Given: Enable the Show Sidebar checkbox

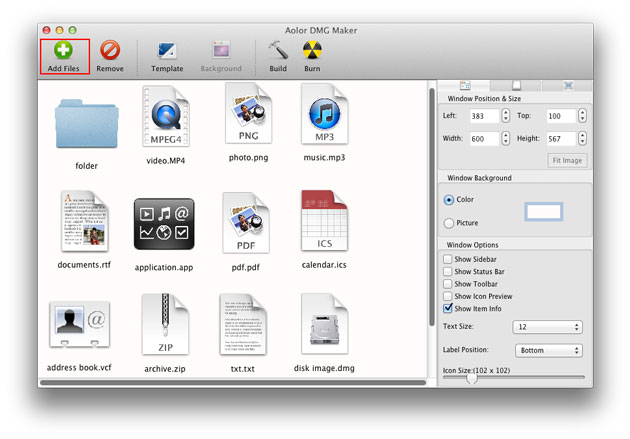Looking at the screenshot, I should pos(448,258).
